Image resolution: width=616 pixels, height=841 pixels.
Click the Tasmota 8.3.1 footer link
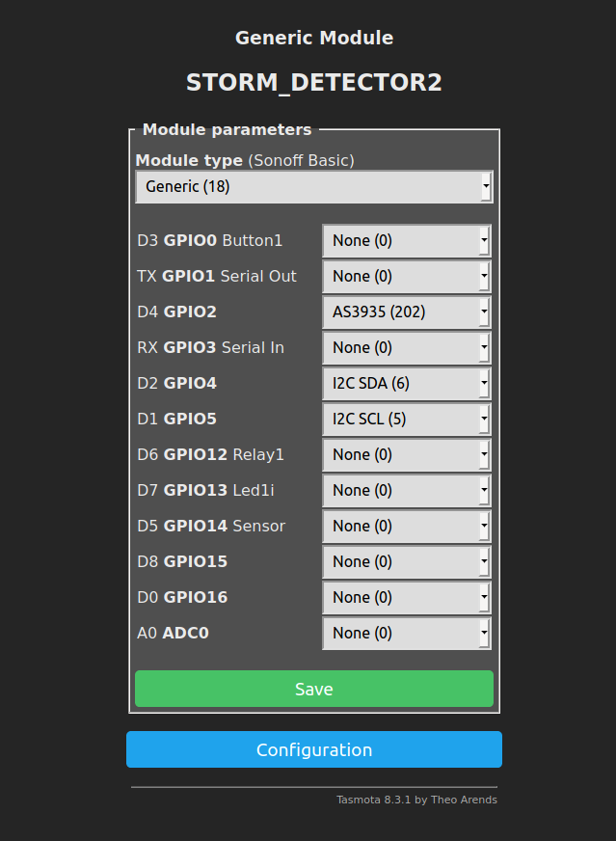(x=416, y=800)
